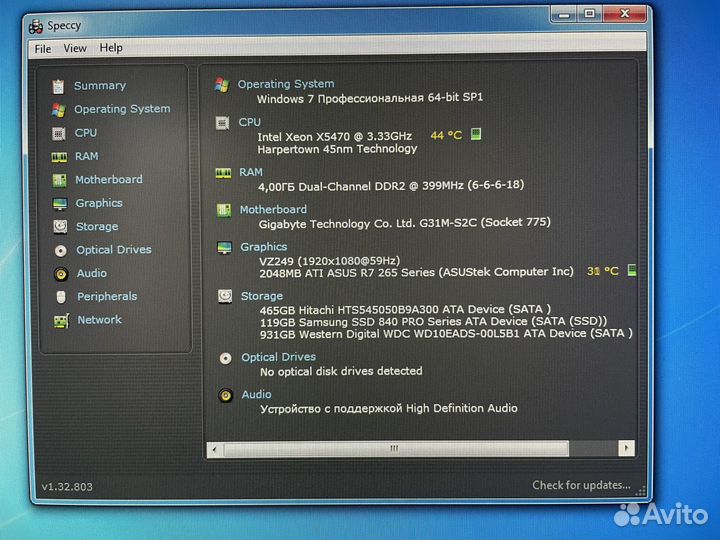Click the v1.32.803 version label
The height and width of the screenshot is (540, 720).
click(x=67, y=487)
